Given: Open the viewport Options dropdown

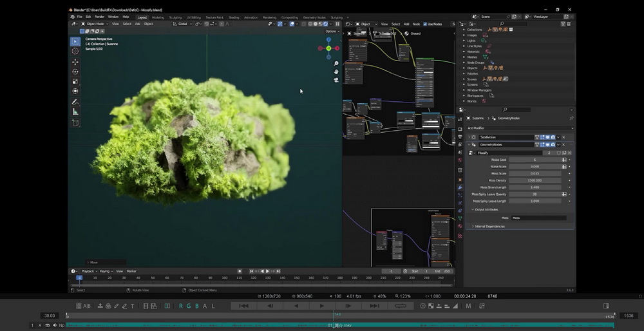Looking at the screenshot, I should click(x=332, y=31).
